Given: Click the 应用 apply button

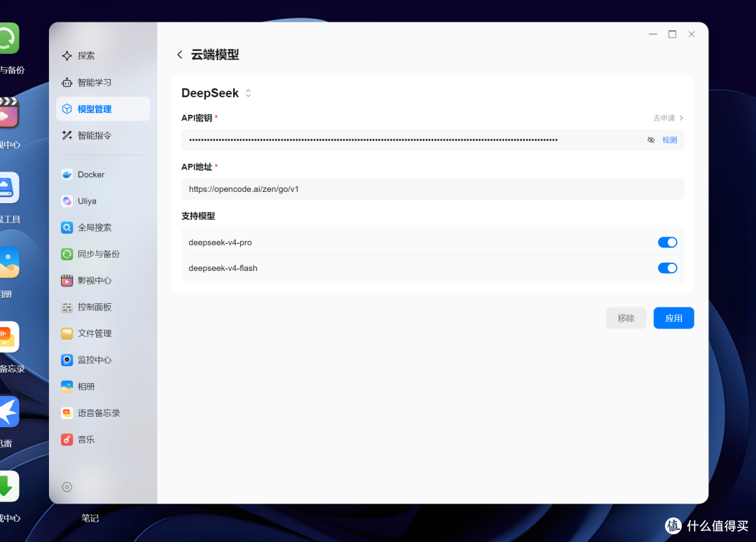Looking at the screenshot, I should point(673,318).
